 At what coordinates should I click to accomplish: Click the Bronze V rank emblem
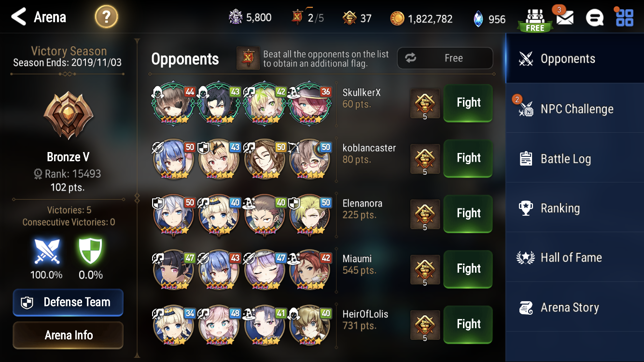click(x=69, y=116)
